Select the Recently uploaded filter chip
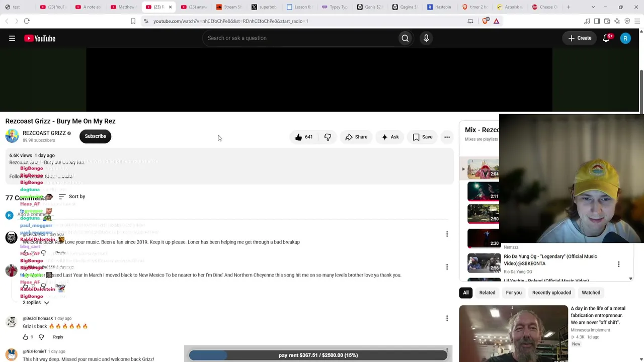 pyautogui.click(x=551, y=293)
